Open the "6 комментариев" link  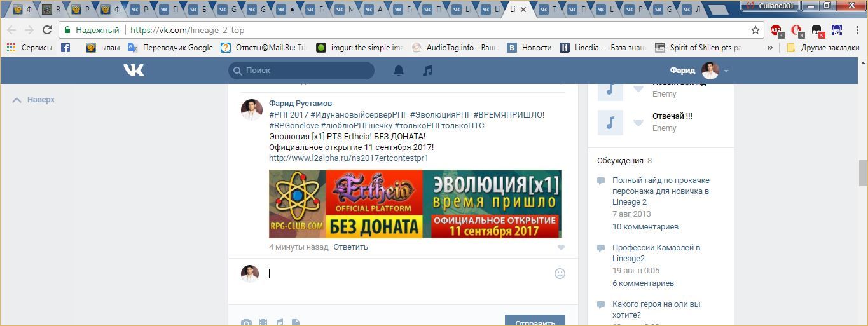(x=643, y=283)
